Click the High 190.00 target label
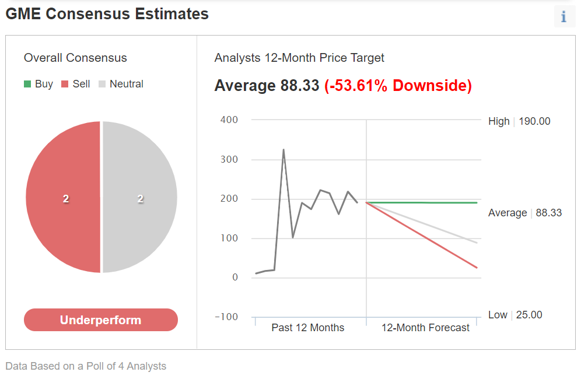Viewport: 588px width, 386px height. point(519,121)
